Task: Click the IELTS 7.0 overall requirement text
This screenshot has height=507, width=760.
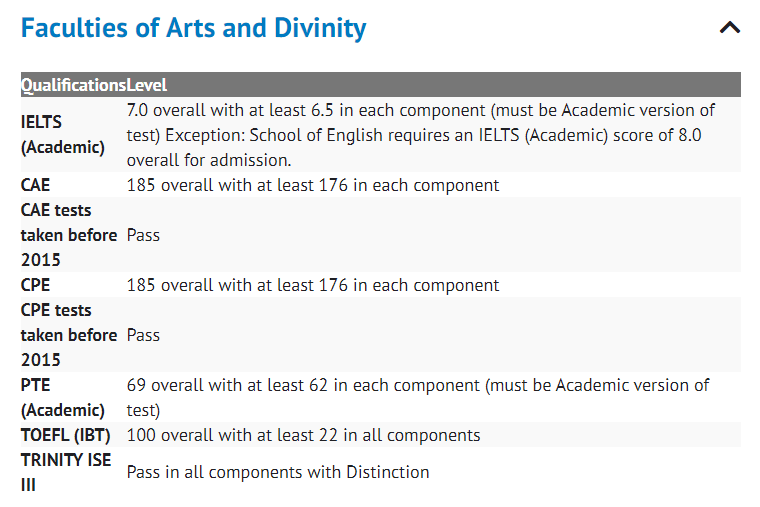Action: pos(420,135)
